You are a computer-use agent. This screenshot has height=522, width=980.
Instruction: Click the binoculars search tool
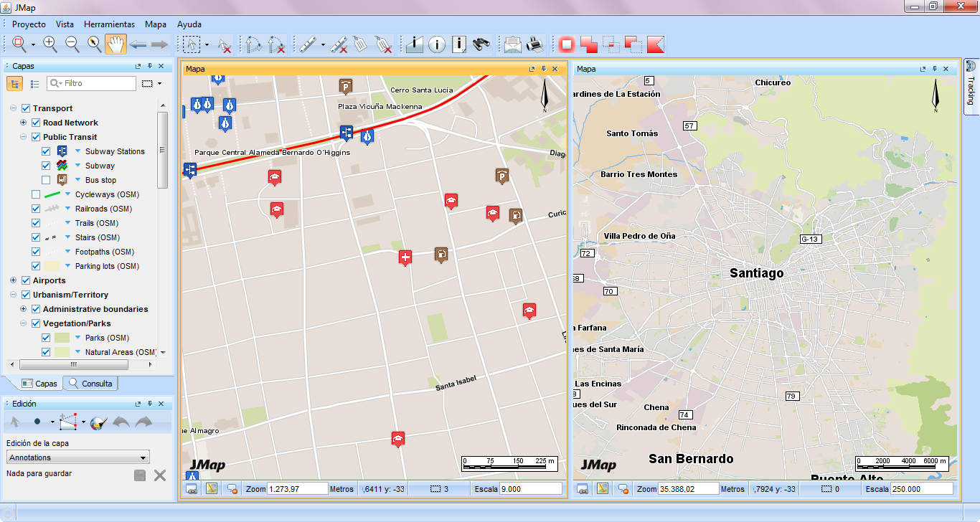481,44
